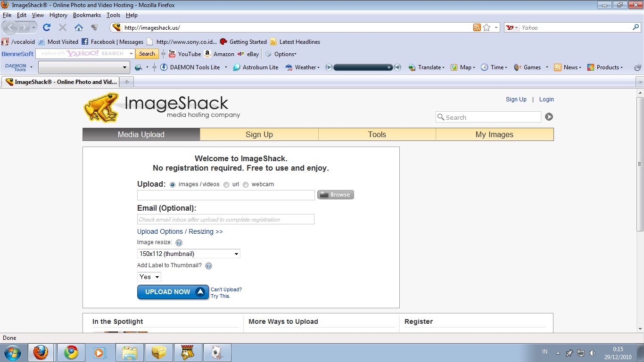Click the magnifier icon in Yahoo search box
This screenshot has height=362, width=644.
click(636, 27)
